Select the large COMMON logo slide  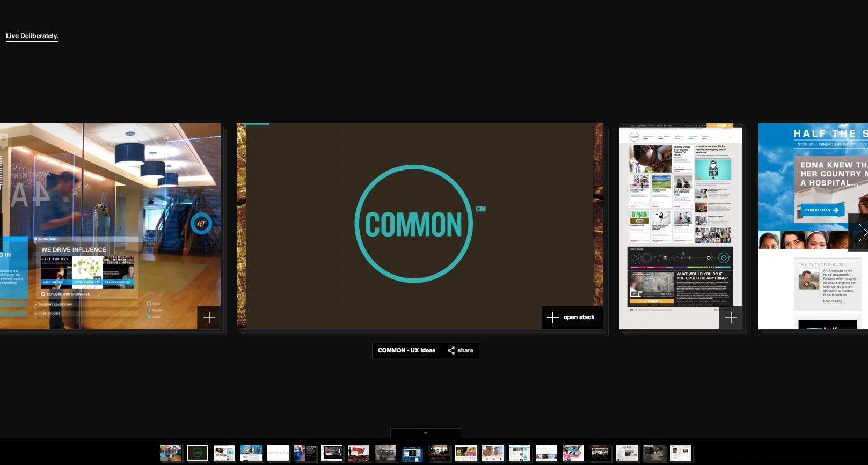(x=420, y=226)
